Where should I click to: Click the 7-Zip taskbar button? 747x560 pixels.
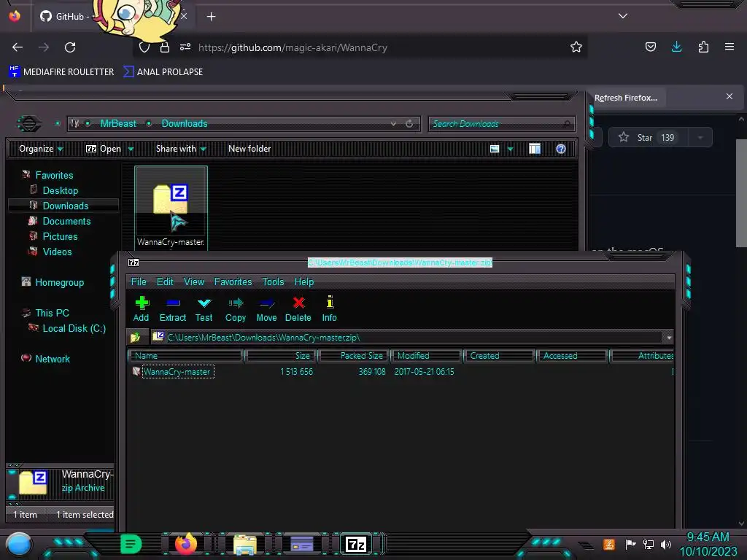[x=356, y=544]
